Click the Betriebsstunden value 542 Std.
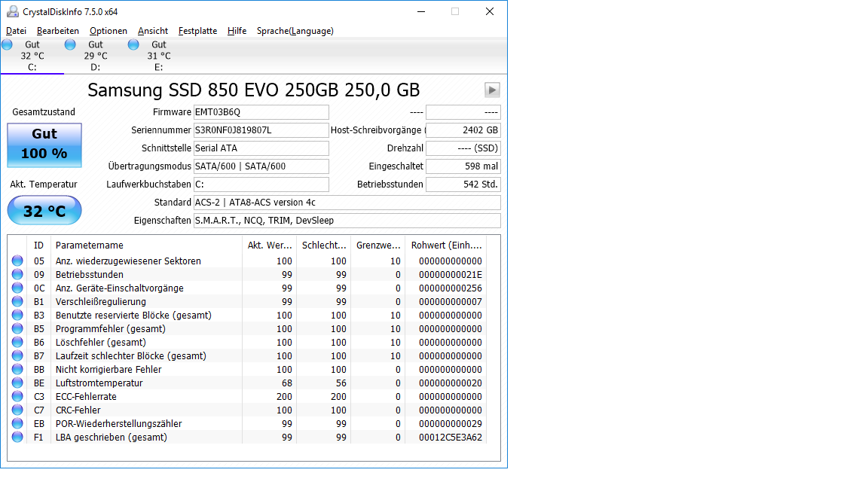868x488 pixels. (463, 185)
